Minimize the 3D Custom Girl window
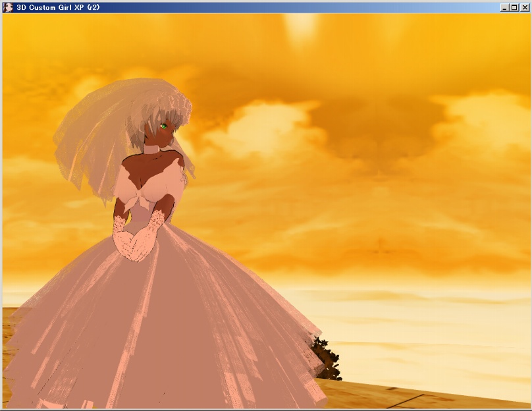This screenshot has height=411, width=532. click(x=504, y=7)
